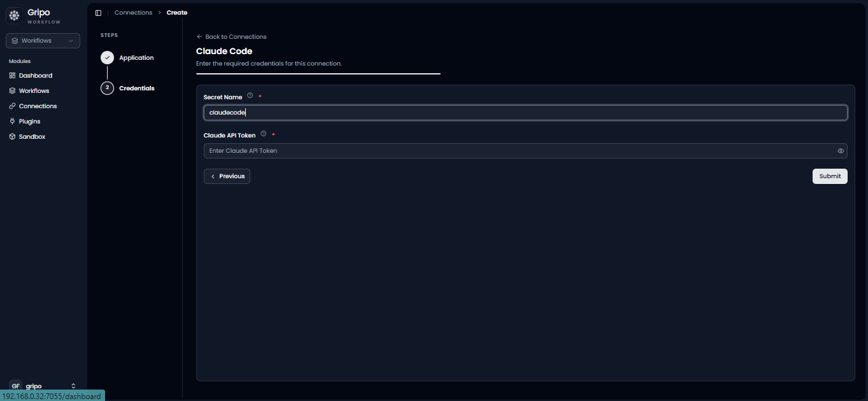The width and height of the screenshot is (868, 401).
Task: Open Workflows module in sidebar
Action: [x=34, y=91]
